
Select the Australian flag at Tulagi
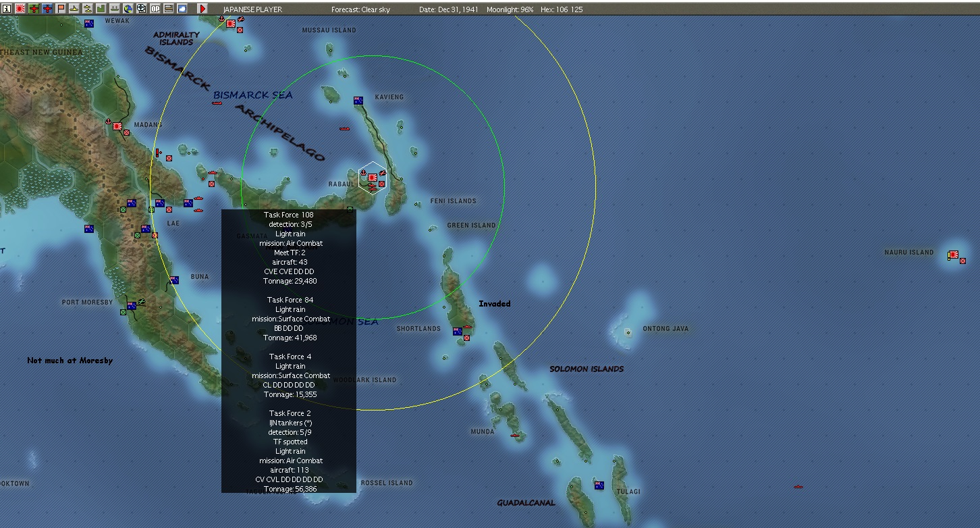[x=599, y=485]
